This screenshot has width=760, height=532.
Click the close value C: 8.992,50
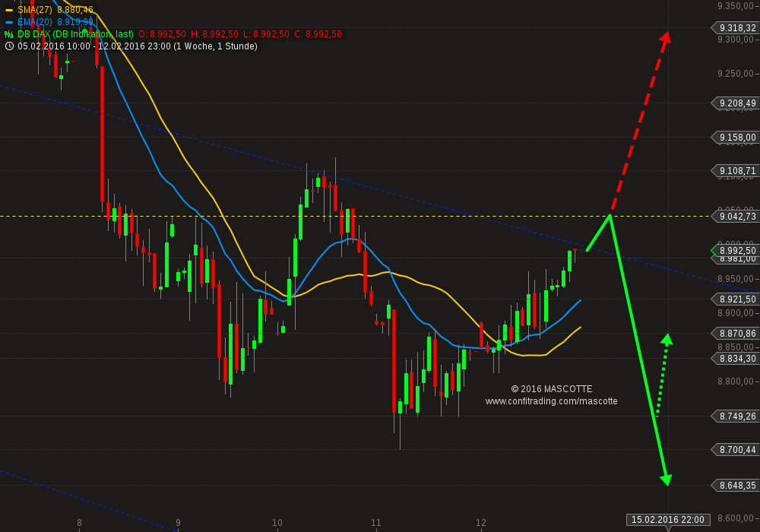click(x=318, y=34)
